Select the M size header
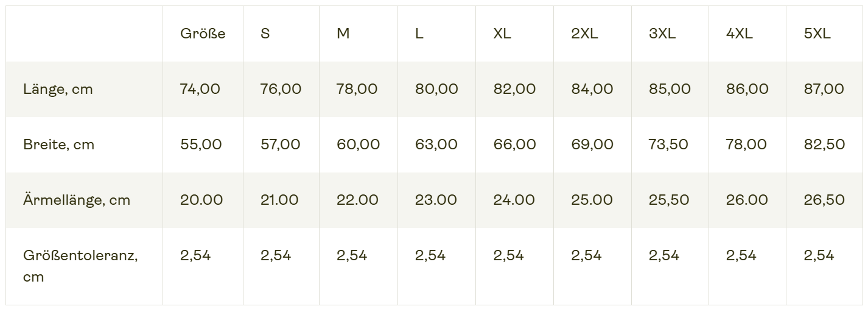This screenshot has width=868, height=309. pos(343,34)
